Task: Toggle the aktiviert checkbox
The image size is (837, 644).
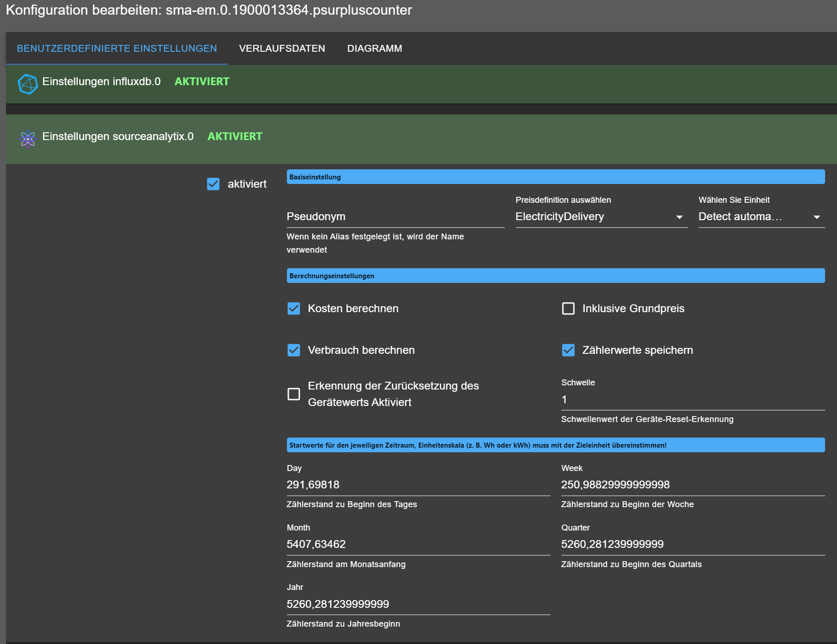Action: [x=213, y=184]
